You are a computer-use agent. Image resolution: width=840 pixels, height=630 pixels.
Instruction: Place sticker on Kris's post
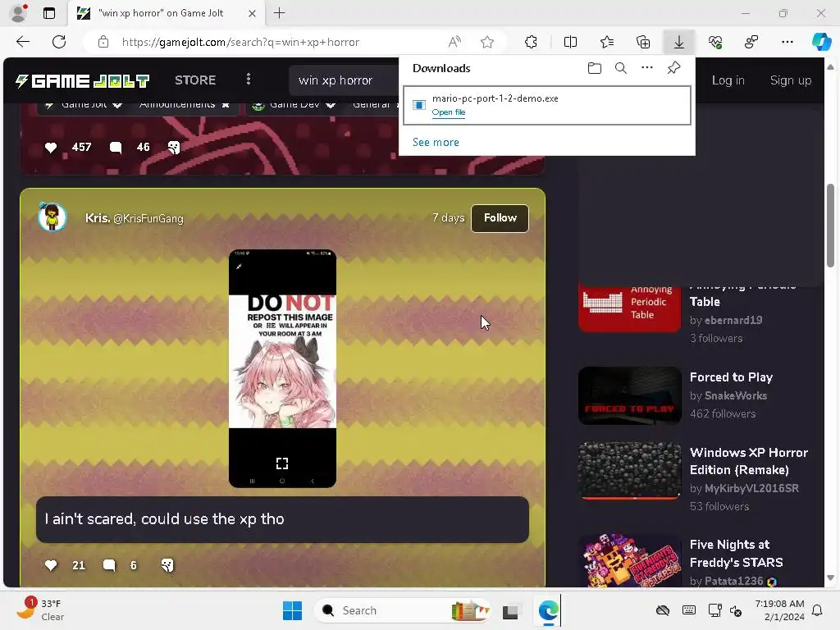click(x=167, y=565)
